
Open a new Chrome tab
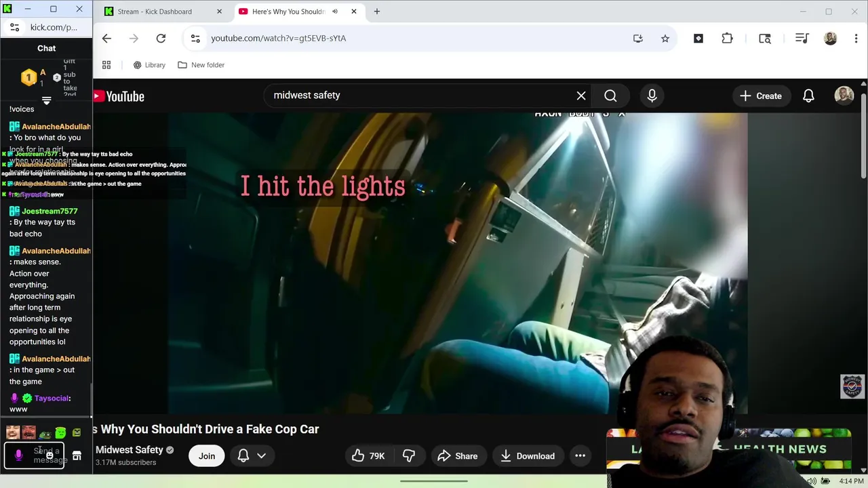pos(376,12)
